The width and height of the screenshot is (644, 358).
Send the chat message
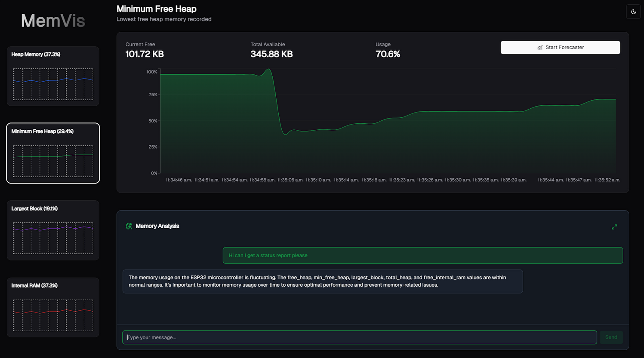point(611,337)
